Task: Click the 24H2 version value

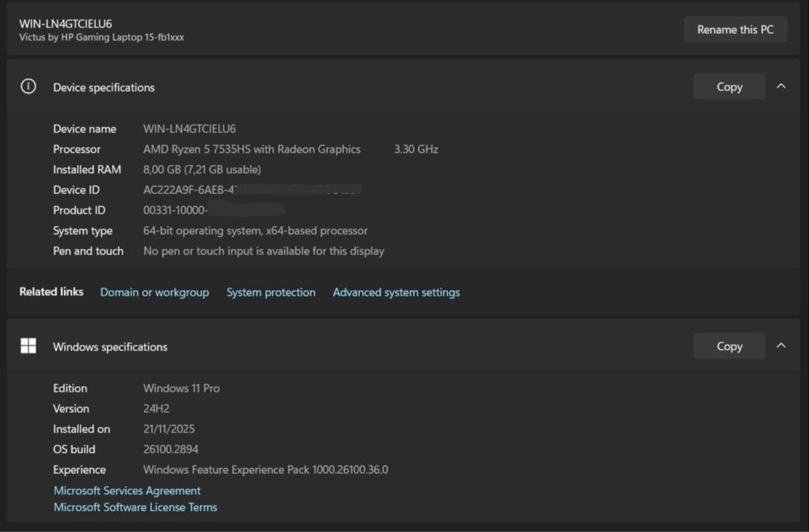Action: pos(156,409)
